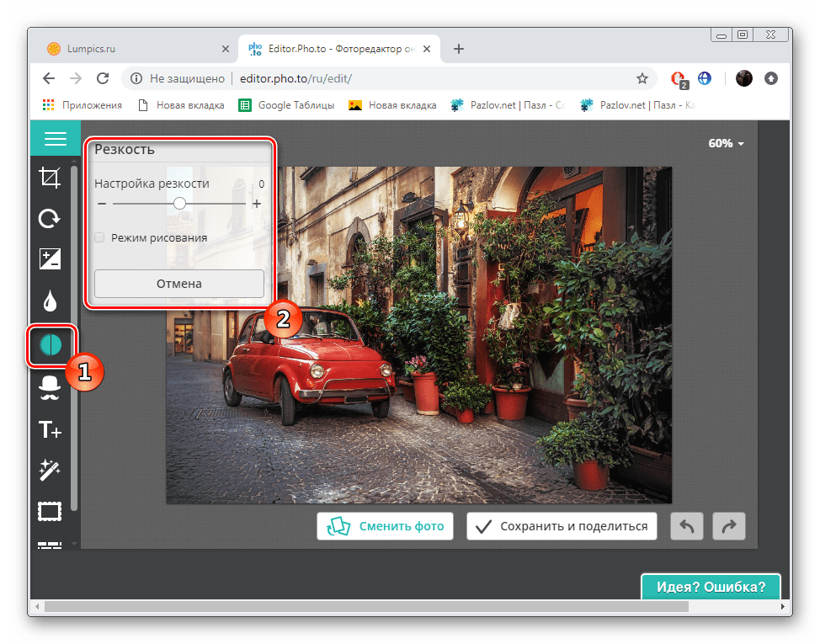Open the browser profile avatar
This screenshot has width=820, height=644.
coord(743,78)
